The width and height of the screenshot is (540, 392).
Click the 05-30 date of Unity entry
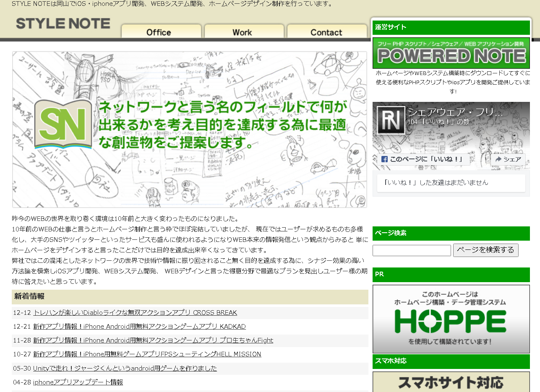pyautogui.click(x=22, y=369)
